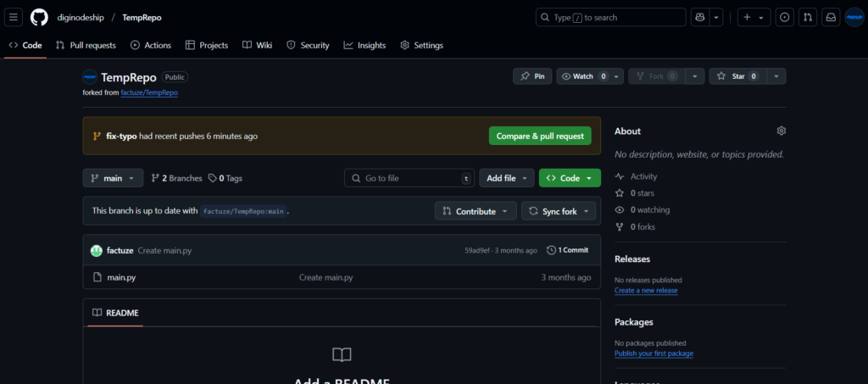
Task: Click the user profile avatar
Action: pyautogui.click(x=854, y=17)
